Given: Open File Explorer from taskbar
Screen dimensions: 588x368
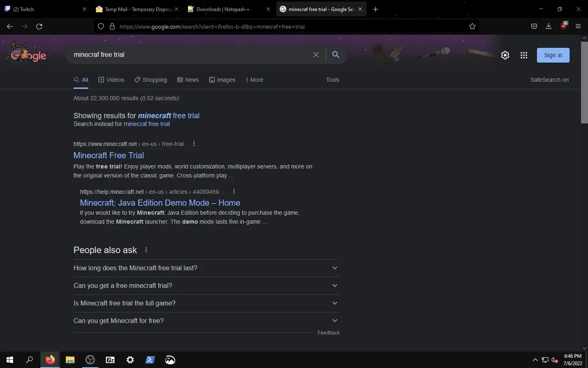Looking at the screenshot, I should click(70, 360).
